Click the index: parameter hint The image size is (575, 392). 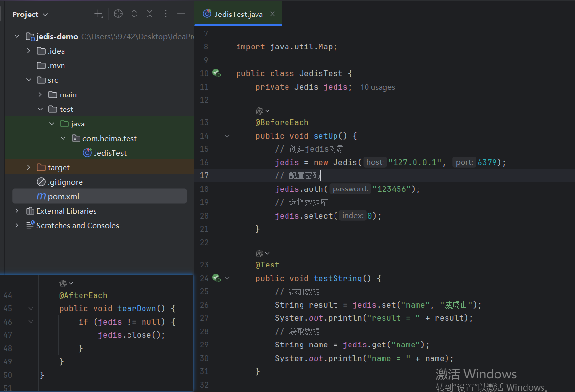click(x=352, y=216)
